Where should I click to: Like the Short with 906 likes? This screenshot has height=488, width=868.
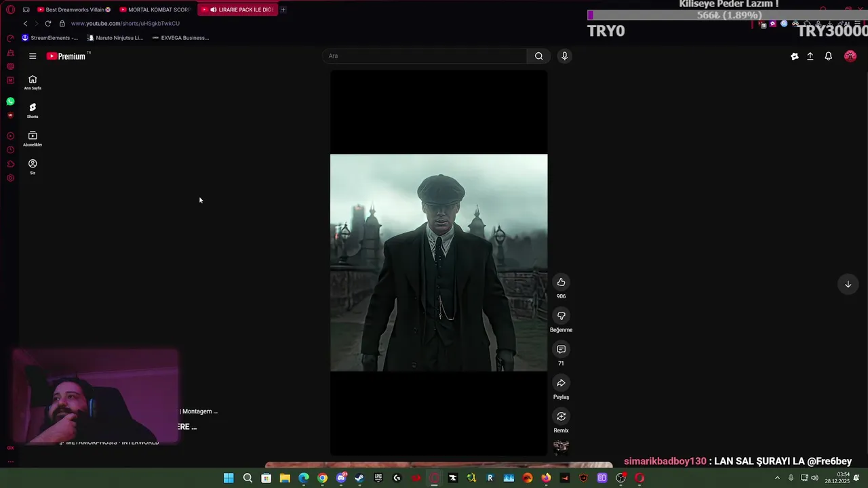tap(561, 283)
